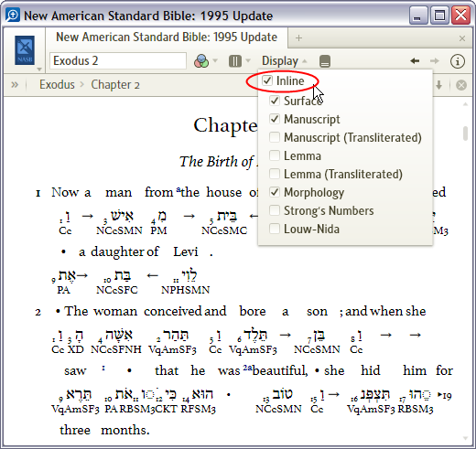Click the word 'son' in verse 2
The image size is (476, 449).
point(317,312)
